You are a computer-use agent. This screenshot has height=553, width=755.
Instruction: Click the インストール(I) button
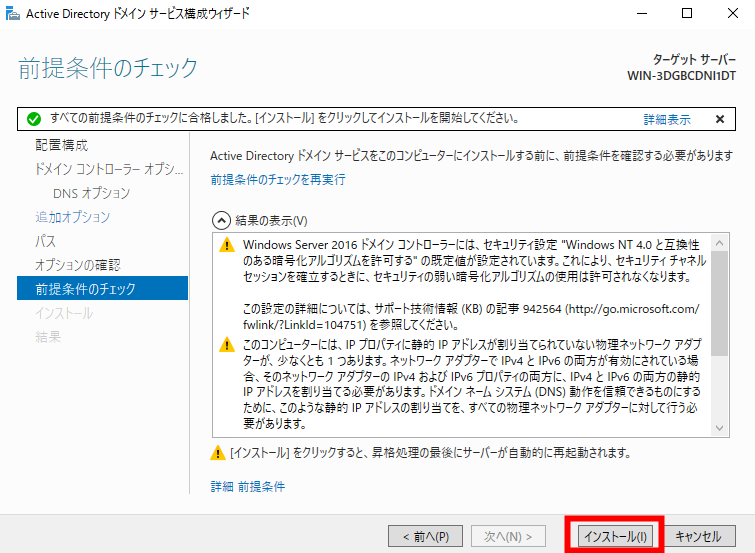click(615, 536)
